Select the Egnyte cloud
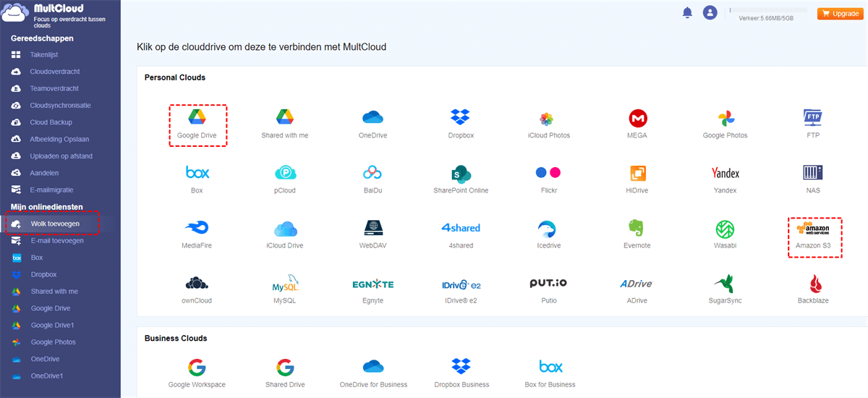Screen dimensions: 868x398 tap(373, 290)
